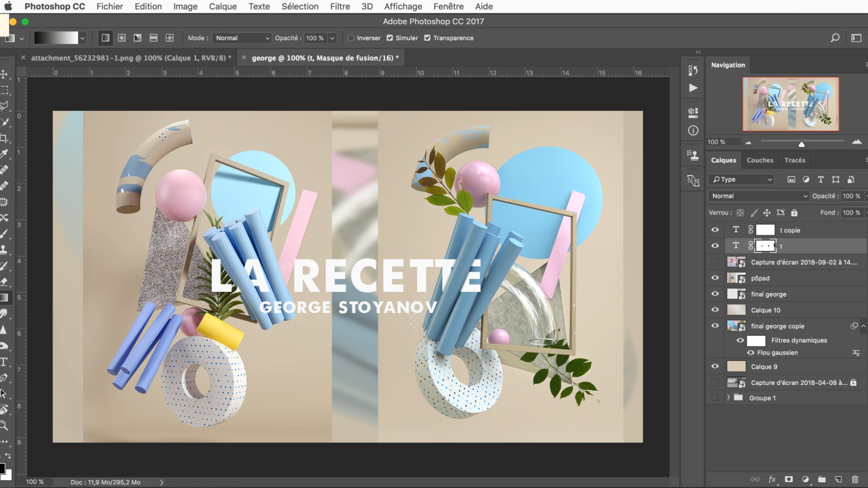Open the Filtre menu

(x=340, y=6)
